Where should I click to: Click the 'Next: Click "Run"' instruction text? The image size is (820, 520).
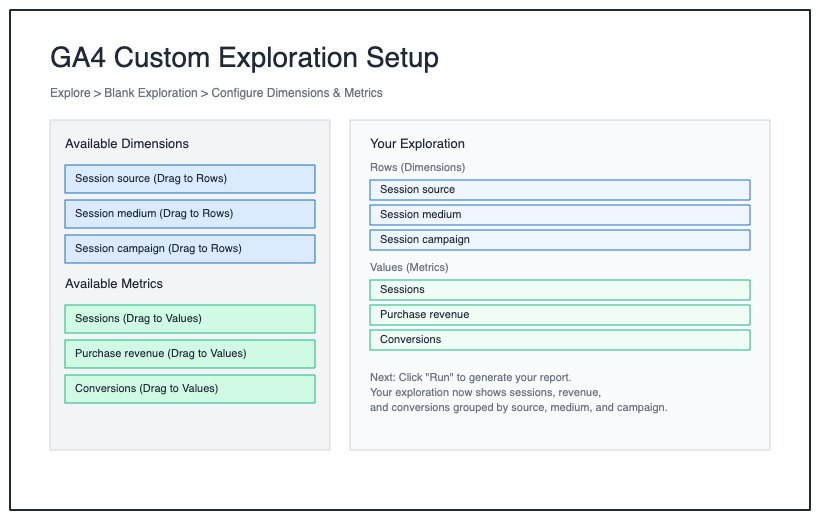[x=470, y=378]
